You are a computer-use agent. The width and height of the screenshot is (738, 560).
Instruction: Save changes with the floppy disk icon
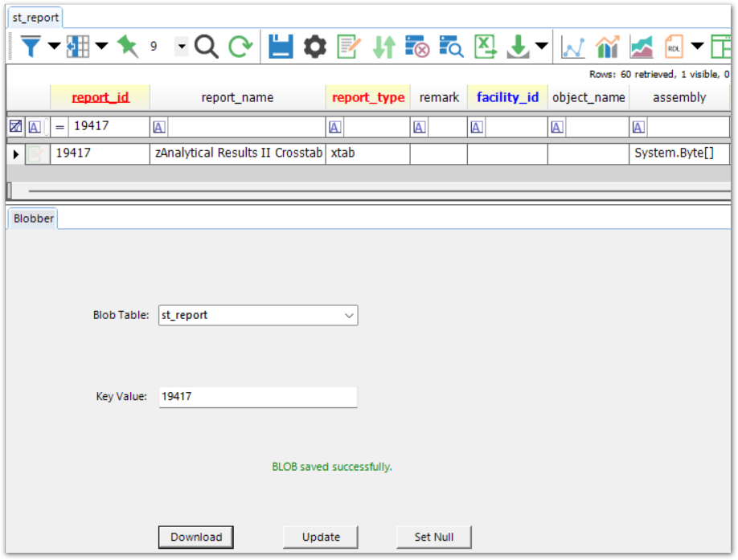(281, 47)
